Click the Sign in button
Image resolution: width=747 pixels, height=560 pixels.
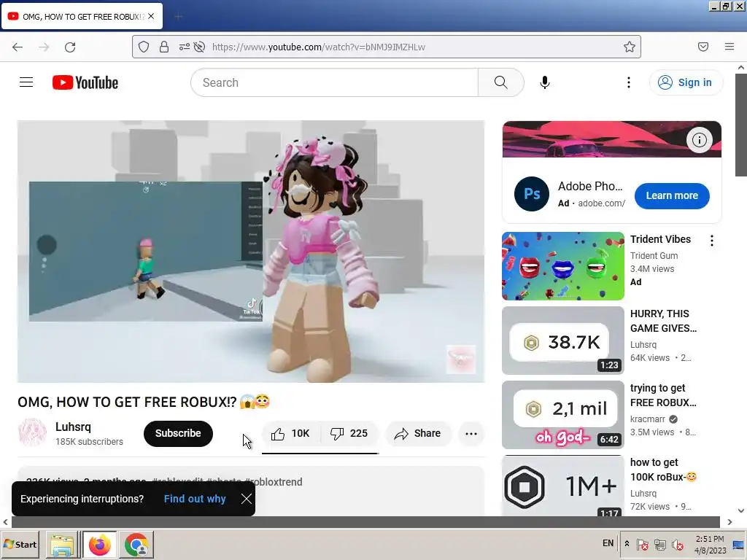686,82
